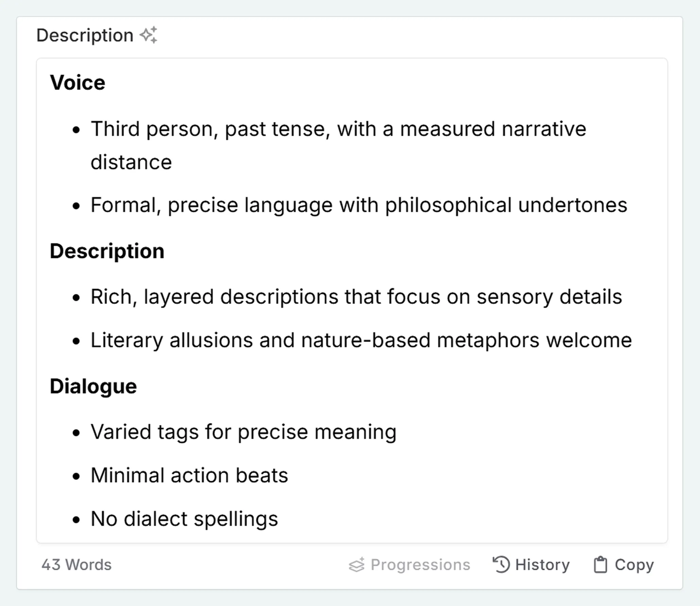Screen dimensions: 700x606
Task: Click the 'No dialect spellings' bullet
Action: 184,519
